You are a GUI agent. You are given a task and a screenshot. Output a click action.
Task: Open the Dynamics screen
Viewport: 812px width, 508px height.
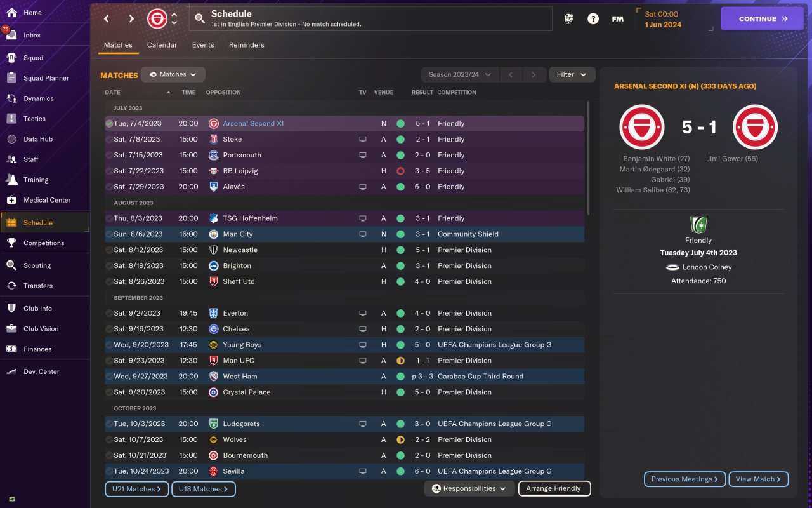coord(38,98)
